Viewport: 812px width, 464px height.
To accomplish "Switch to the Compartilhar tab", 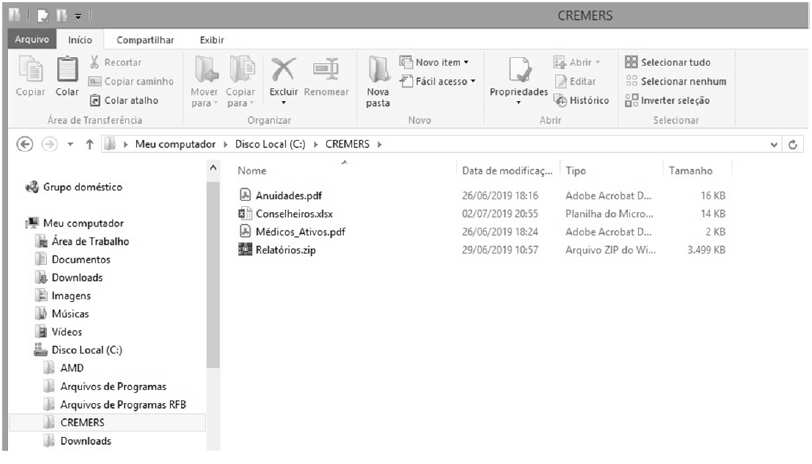I will click(x=145, y=40).
